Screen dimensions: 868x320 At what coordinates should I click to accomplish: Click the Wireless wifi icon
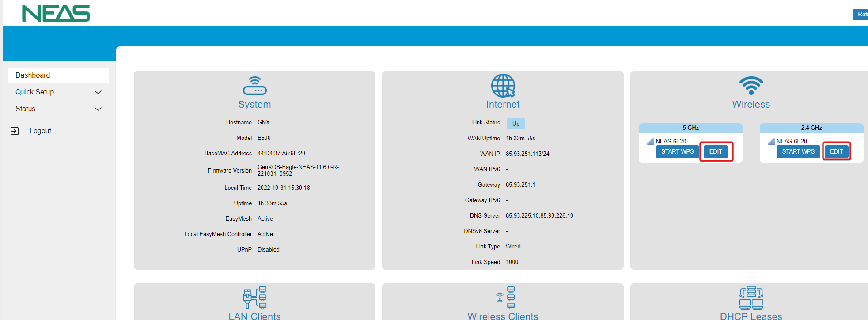(751, 86)
